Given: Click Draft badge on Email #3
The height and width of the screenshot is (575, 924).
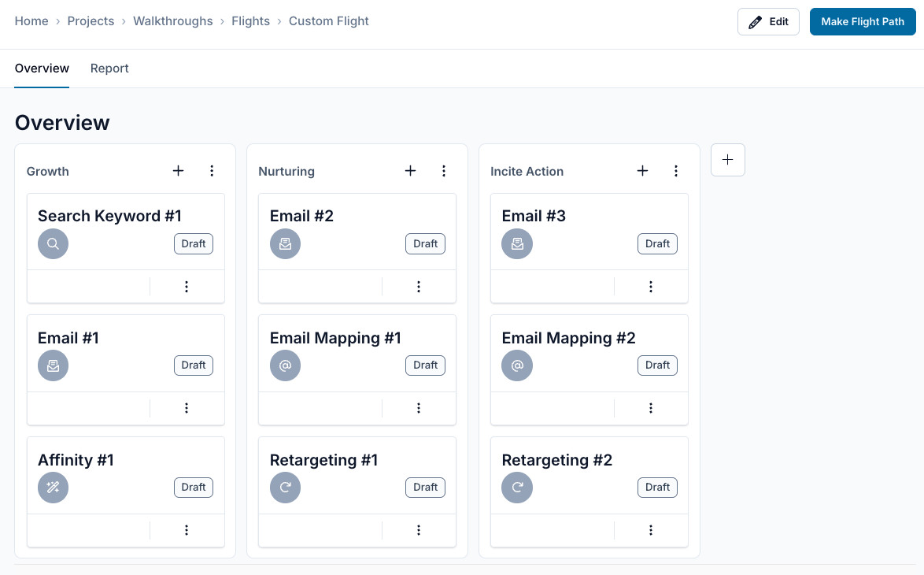Looking at the screenshot, I should point(658,243).
